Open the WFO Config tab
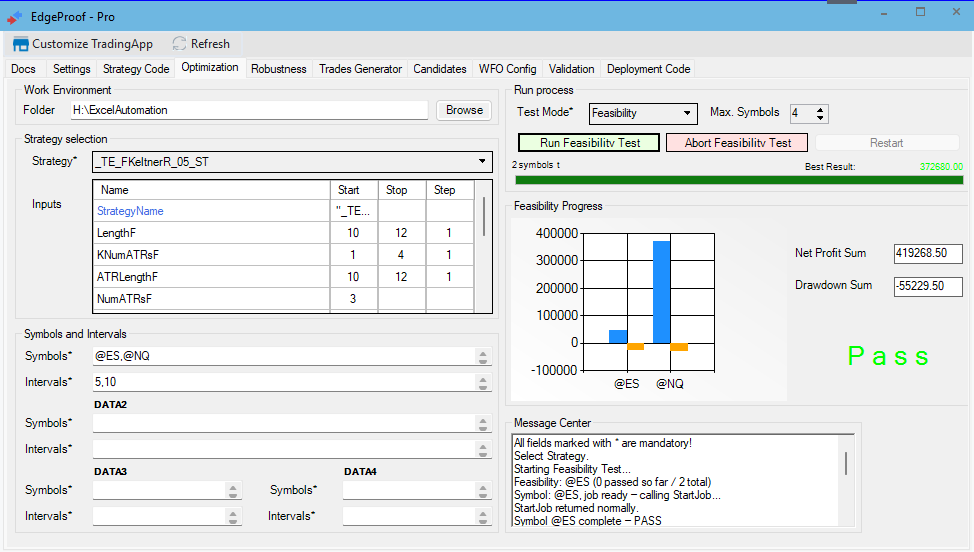This screenshot has width=974, height=552. [507, 69]
